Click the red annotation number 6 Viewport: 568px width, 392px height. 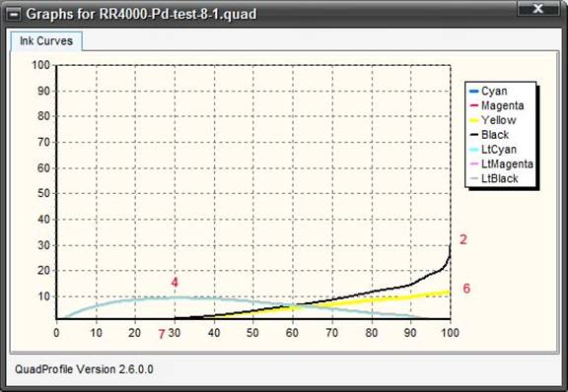466,289
